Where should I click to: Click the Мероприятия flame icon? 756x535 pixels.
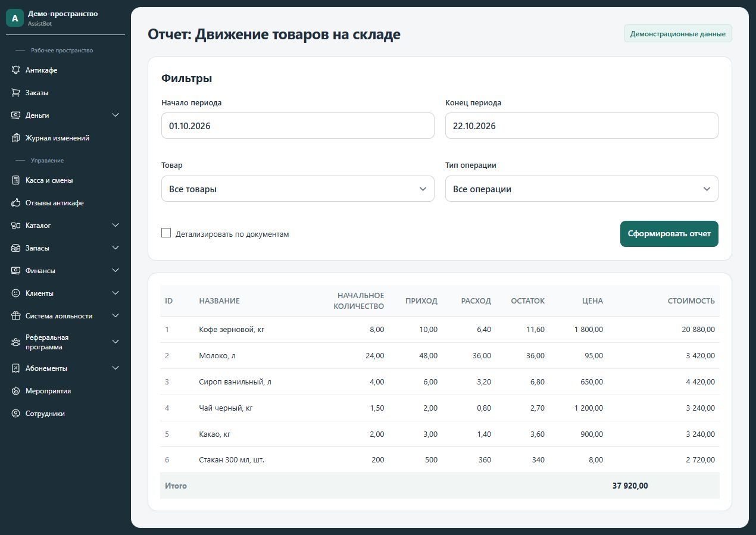[x=16, y=391]
